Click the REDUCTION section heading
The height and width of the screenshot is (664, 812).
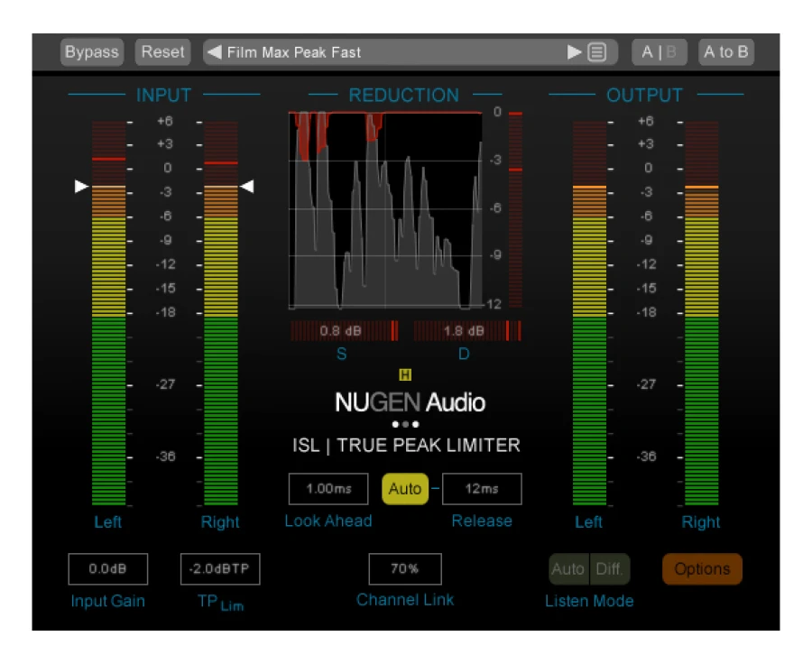[404, 96]
